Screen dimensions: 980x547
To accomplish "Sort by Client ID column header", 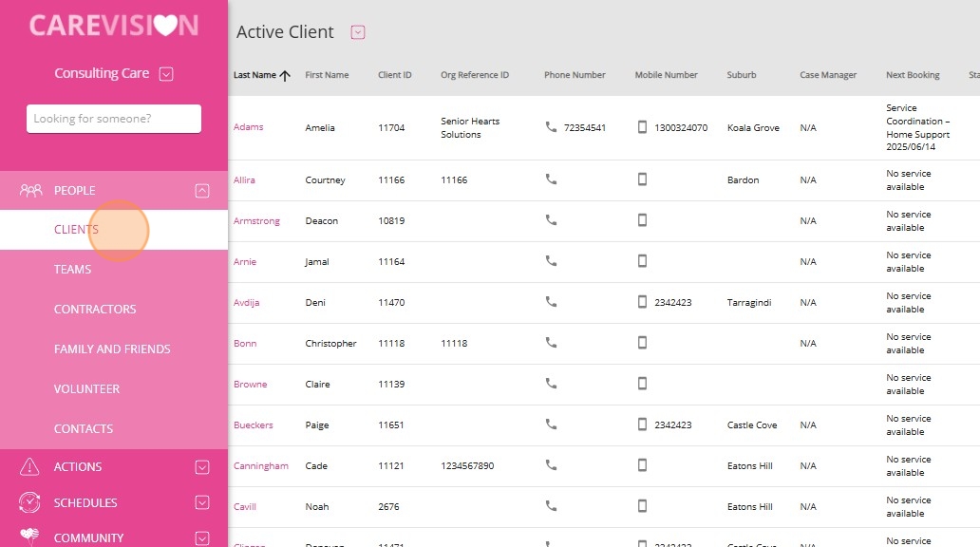I will [394, 75].
